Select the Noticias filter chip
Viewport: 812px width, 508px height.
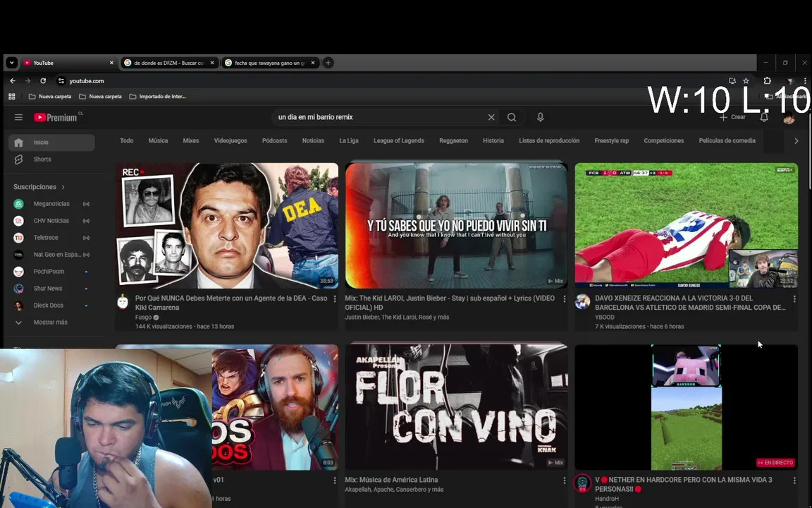tap(313, 140)
